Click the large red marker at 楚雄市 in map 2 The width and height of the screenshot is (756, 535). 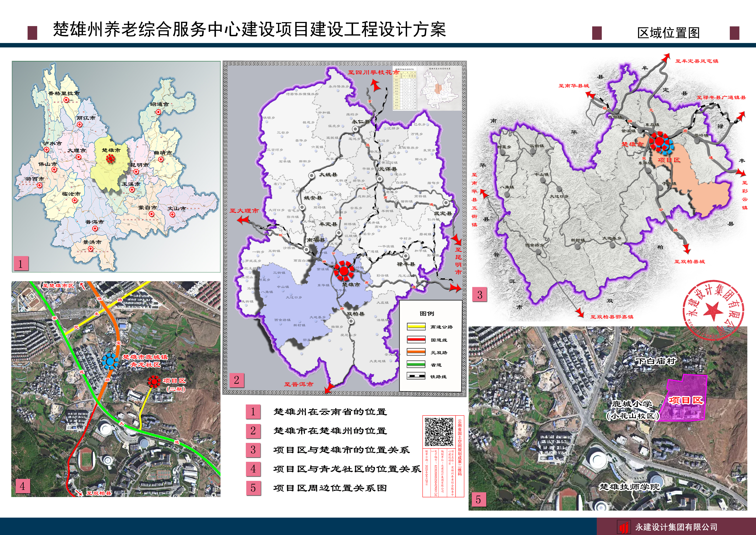pos(344,271)
